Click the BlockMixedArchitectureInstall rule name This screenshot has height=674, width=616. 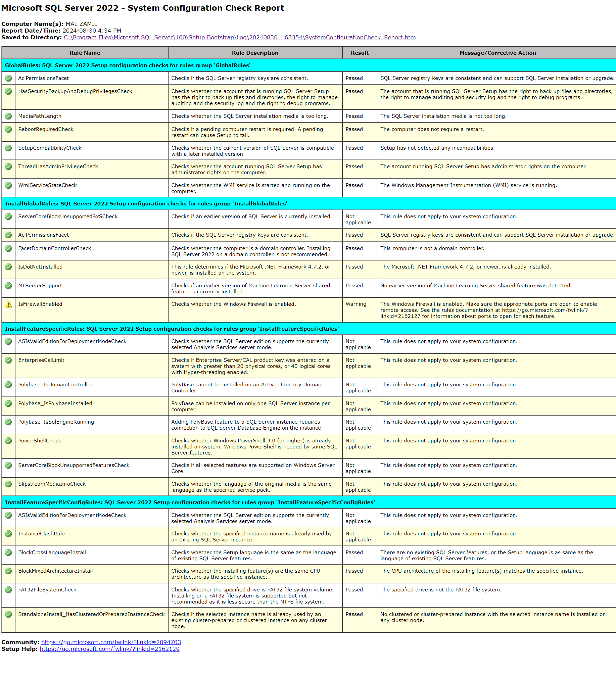click(x=55, y=571)
